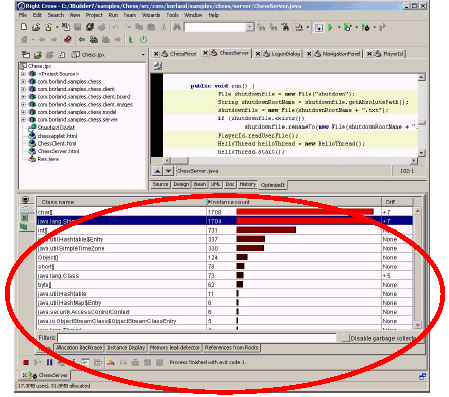This screenshot has width=449, height=397.
Task: Expand com.borland.samples.chess.server package node
Action: (23, 120)
